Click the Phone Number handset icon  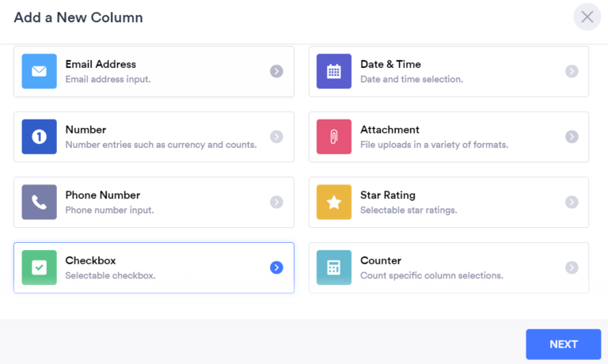coord(39,202)
